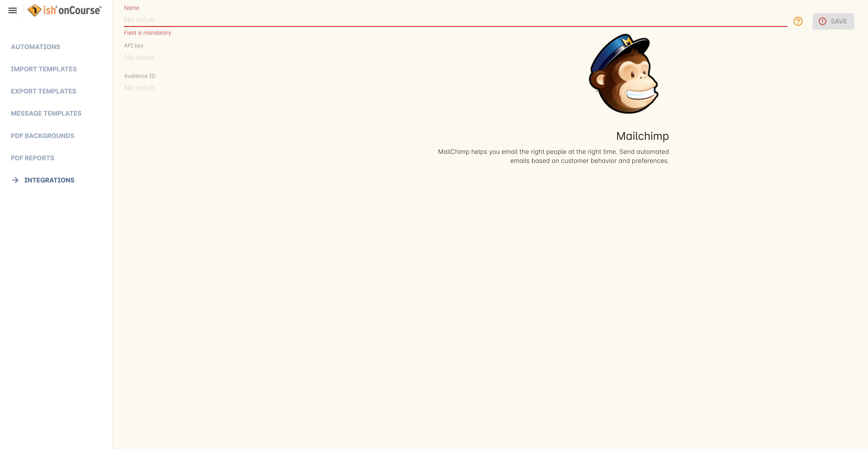Viewport: 868px width, 449px height.
Task: Expand the PDF BACKGROUNDS section
Action: (x=42, y=136)
